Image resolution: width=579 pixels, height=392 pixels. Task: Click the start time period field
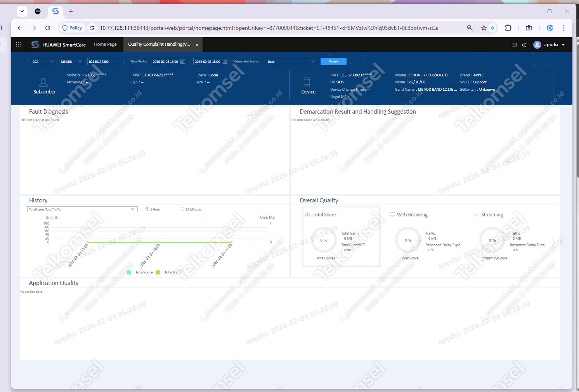[169, 61]
